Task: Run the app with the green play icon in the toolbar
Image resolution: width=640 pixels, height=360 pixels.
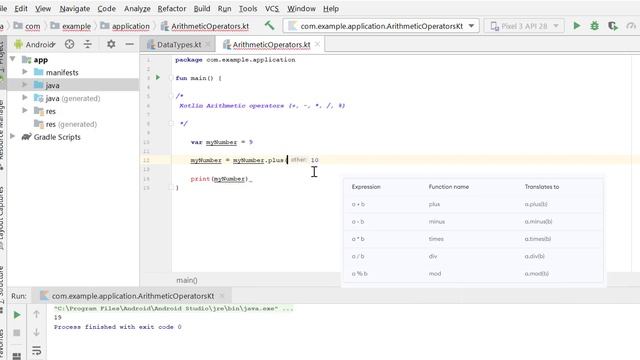Action: pos(577,26)
